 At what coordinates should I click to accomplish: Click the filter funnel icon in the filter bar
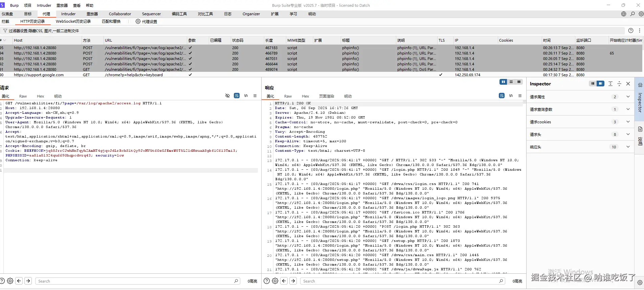click(5, 31)
